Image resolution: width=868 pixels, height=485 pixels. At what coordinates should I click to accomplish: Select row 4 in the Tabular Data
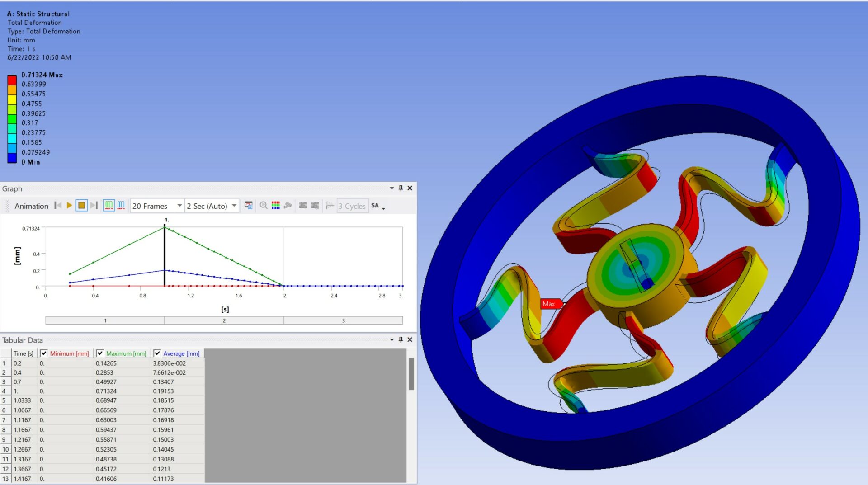(x=5, y=391)
